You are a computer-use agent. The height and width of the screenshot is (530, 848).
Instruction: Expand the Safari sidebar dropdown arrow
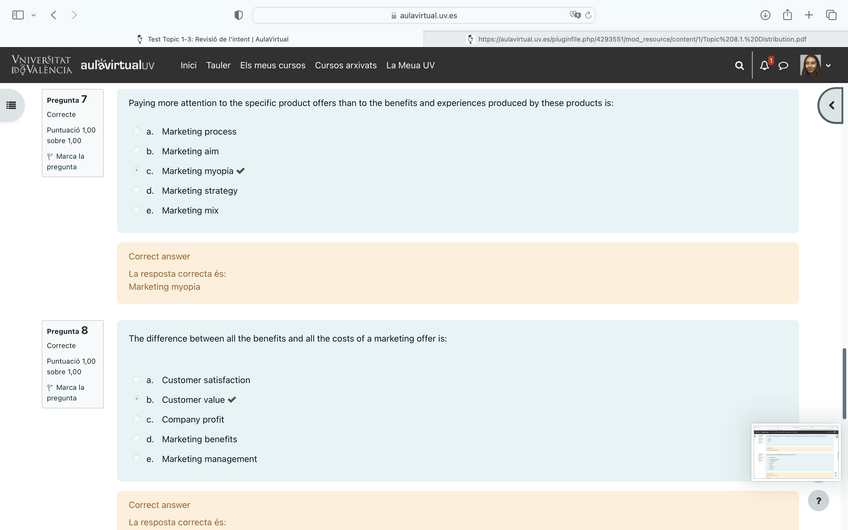(33, 15)
